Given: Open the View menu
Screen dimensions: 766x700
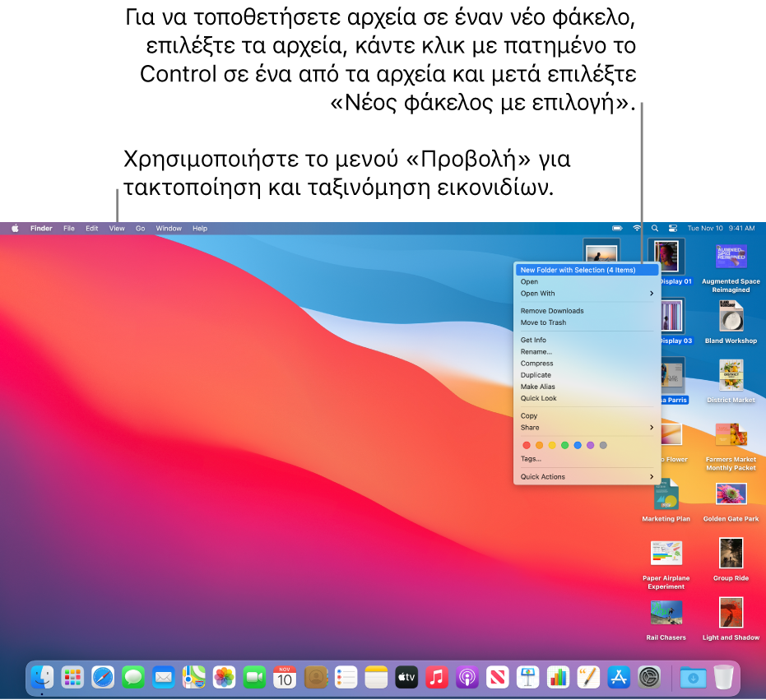Looking at the screenshot, I should pos(117,228).
